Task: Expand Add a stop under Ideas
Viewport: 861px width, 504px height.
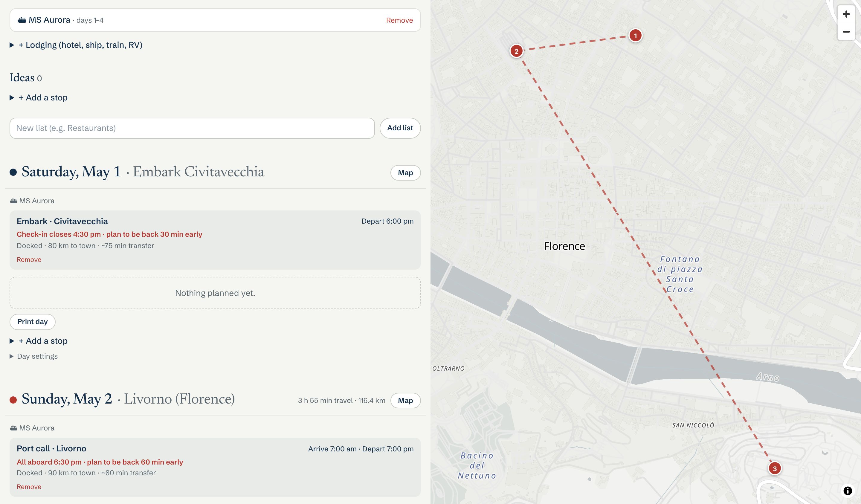Action: click(39, 97)
